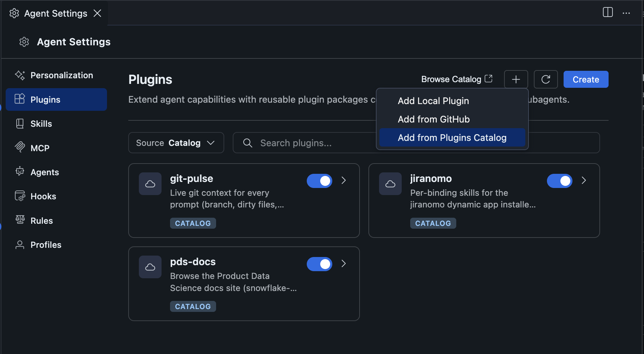Open the Agents section
Viewport: 644px width, 354px height.
(x=56, y=172)
